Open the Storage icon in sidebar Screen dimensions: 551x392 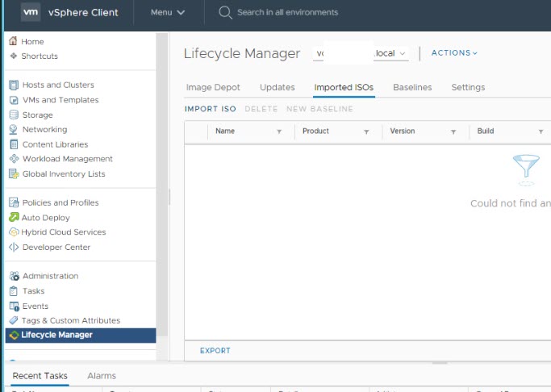[14, 115]
